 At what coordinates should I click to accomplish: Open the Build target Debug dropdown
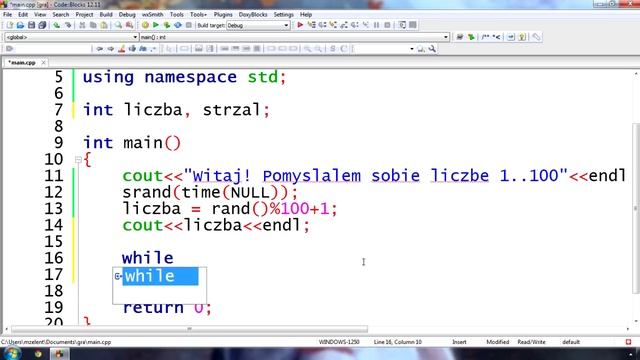(258, 25)
